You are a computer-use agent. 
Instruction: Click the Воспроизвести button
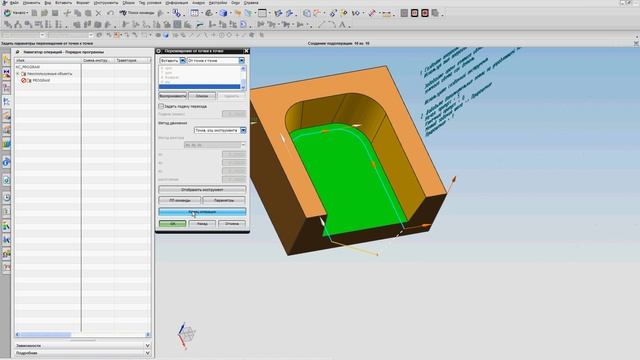pos(172,96)
